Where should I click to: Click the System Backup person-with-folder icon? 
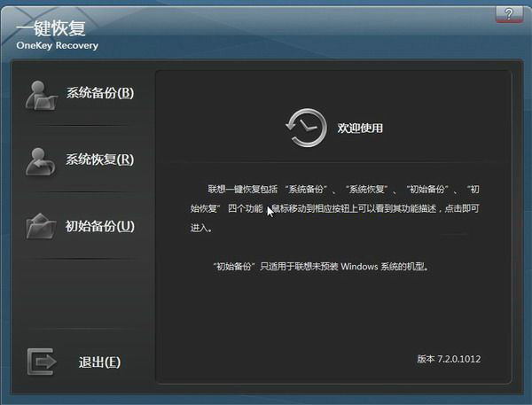coord(42,96)
